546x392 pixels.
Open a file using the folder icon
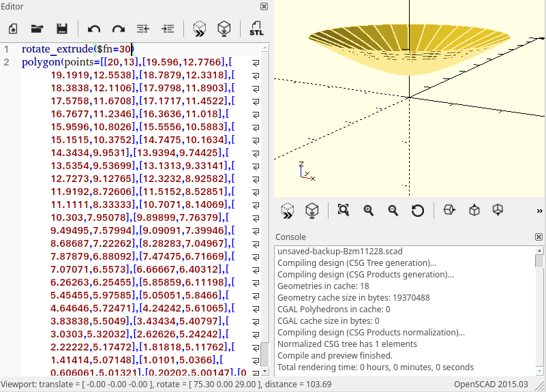click(37, 29)
